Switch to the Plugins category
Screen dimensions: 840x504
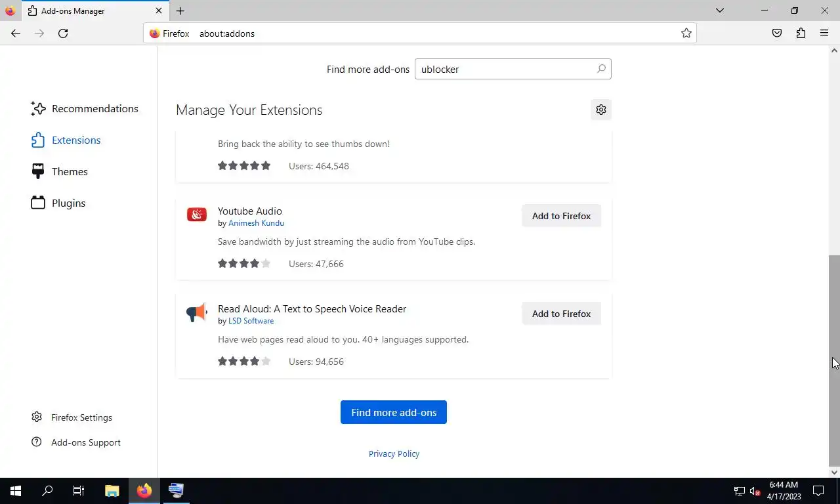tap(58, 203)
